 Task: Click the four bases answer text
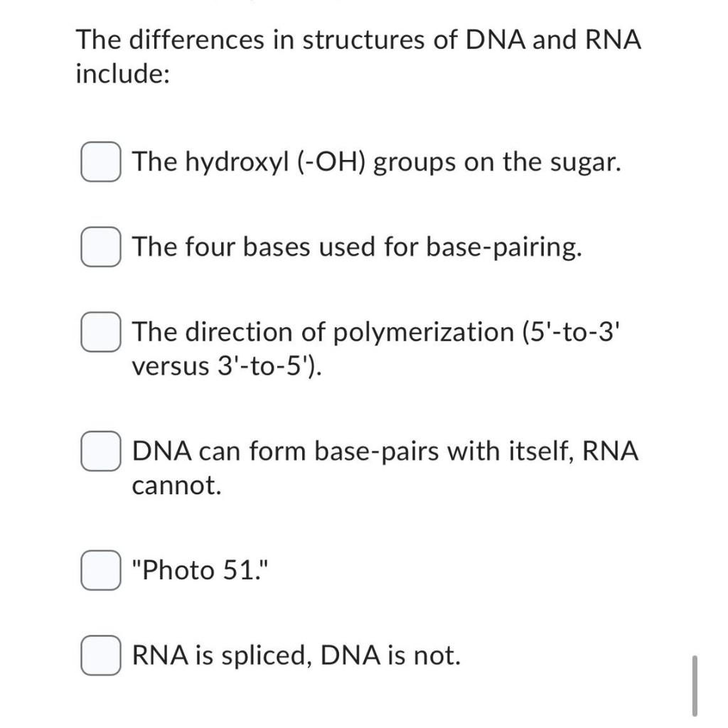click(357, 247)
